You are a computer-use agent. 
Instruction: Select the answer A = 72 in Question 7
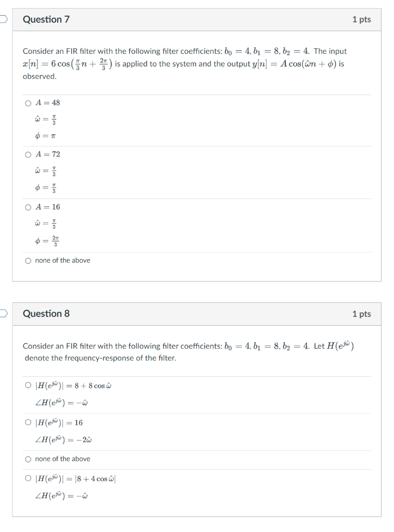click(28, 154)
